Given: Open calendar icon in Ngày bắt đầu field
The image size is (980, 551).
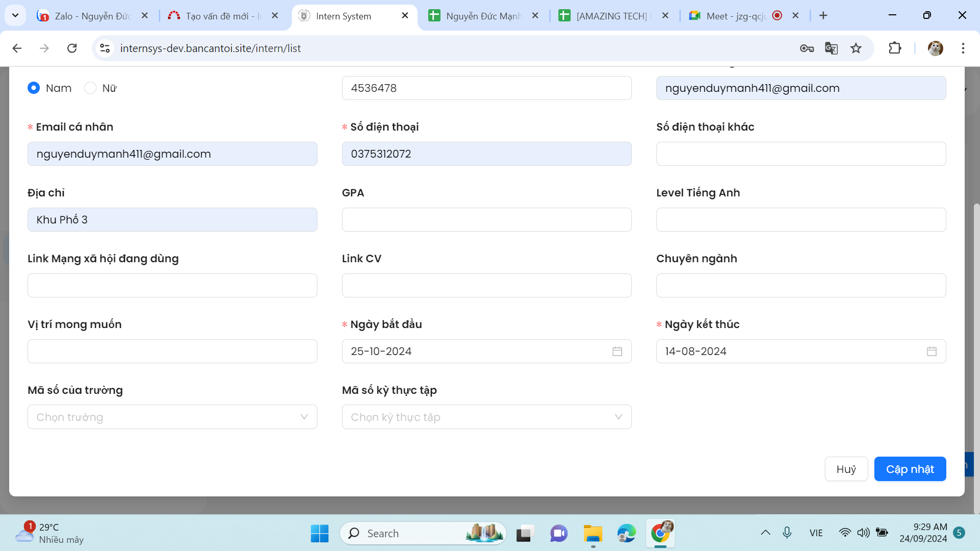Looking at the screenshot, I should (617, 352).
